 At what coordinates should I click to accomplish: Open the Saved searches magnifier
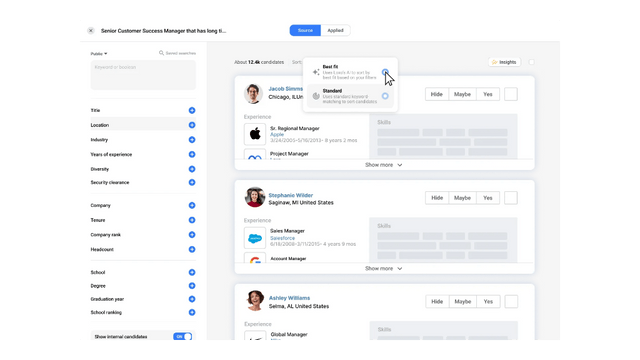[x=161, y=53]
